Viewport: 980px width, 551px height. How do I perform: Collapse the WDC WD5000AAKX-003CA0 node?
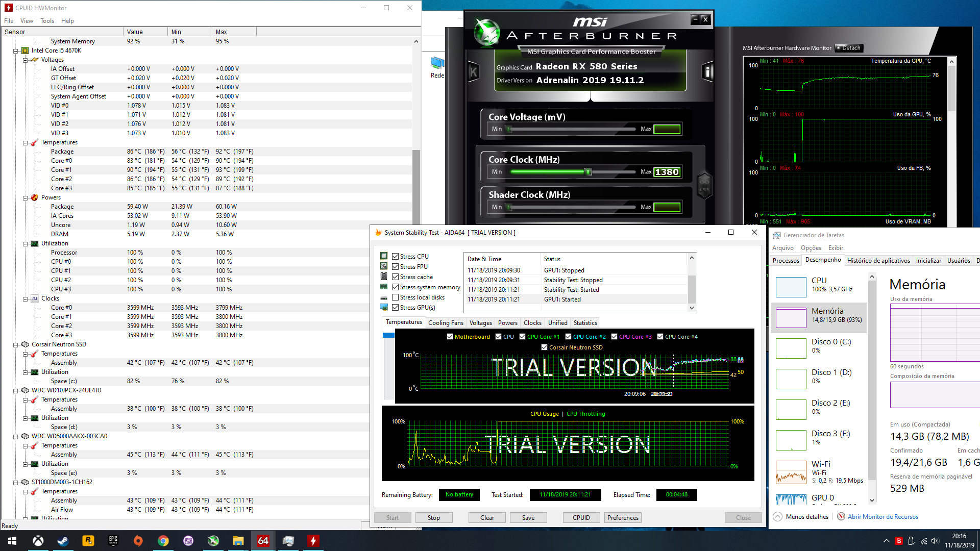[x=16, y=436]
